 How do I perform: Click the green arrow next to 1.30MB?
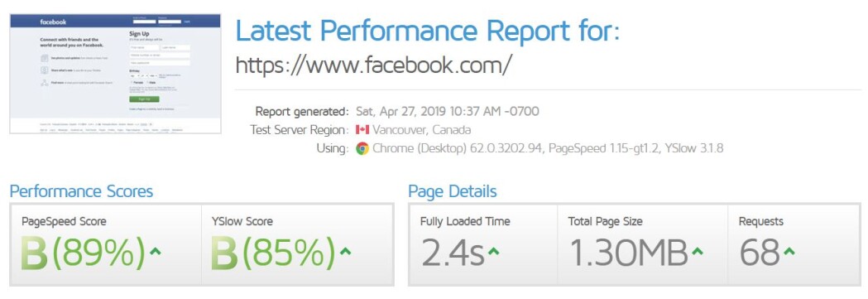click(698, 252)
